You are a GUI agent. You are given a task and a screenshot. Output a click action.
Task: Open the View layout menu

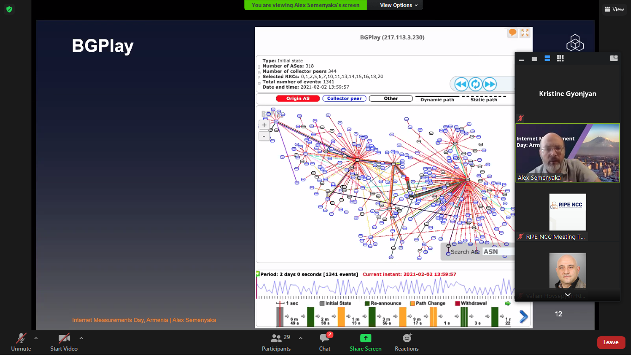(614, 9)
